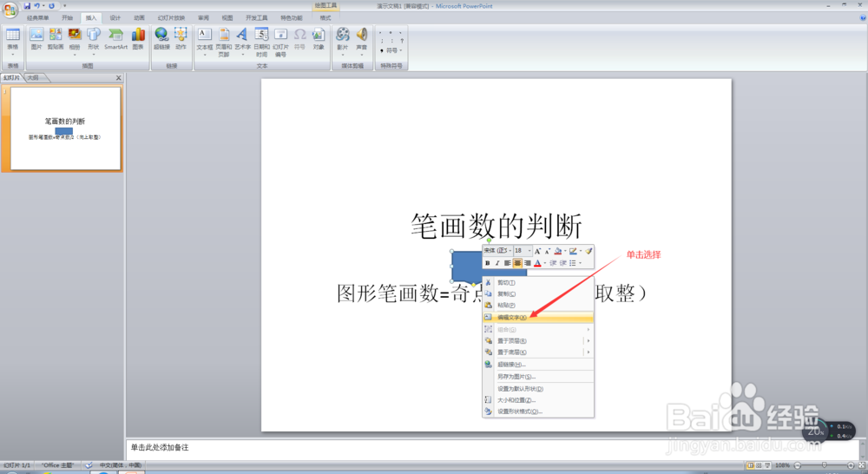Insert SmartArt graphic
868x474 pixels.
coord(115,39)
